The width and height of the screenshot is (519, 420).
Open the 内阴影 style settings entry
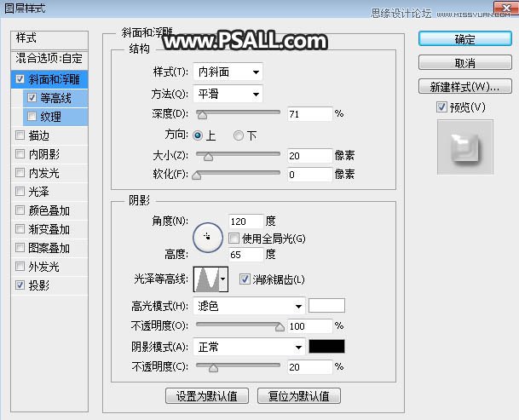(x=44, y=154)
